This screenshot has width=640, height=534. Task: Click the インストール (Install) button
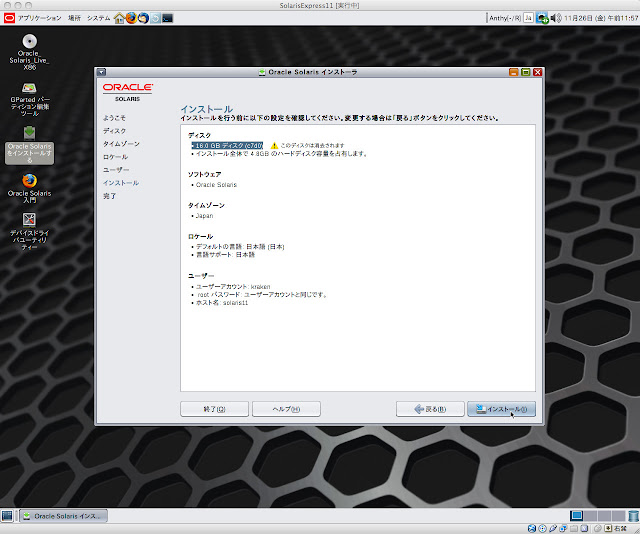[501, 409]
